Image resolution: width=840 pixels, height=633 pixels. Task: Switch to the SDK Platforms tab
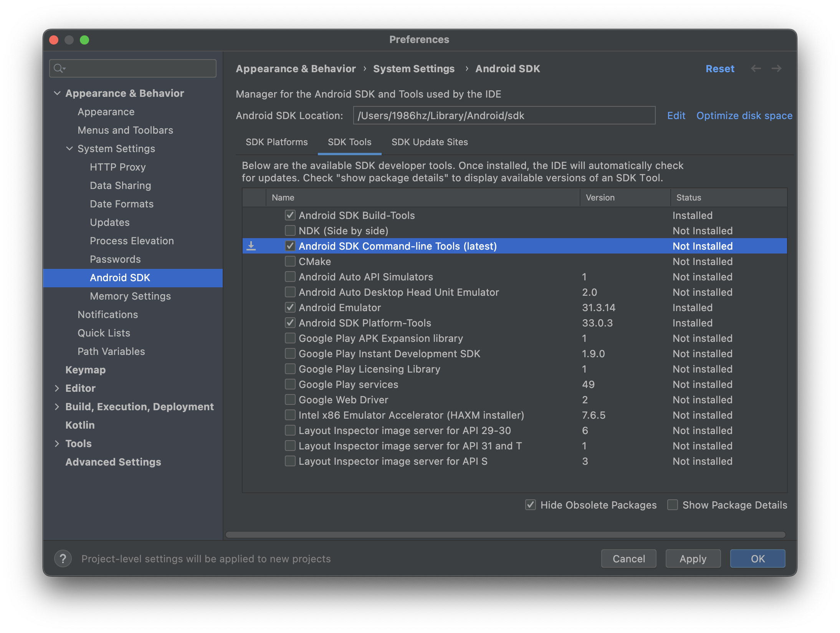tap(276, 142)
